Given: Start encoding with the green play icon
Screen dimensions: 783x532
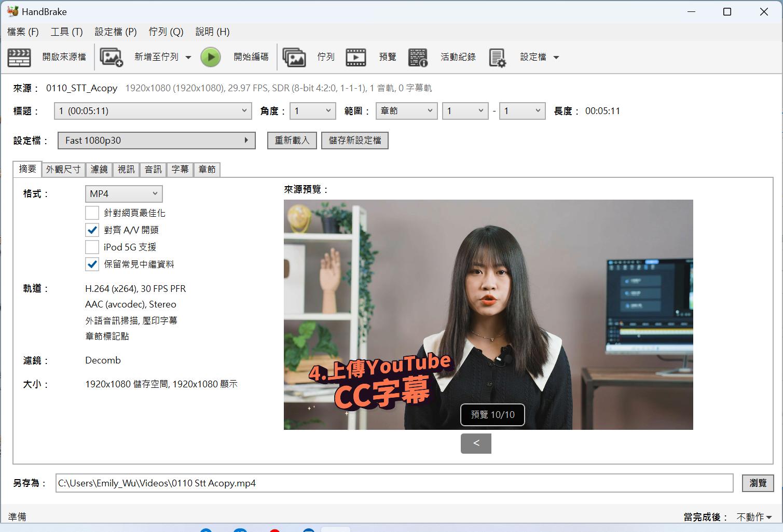Looking at the screenshot, I should (211, 57).
